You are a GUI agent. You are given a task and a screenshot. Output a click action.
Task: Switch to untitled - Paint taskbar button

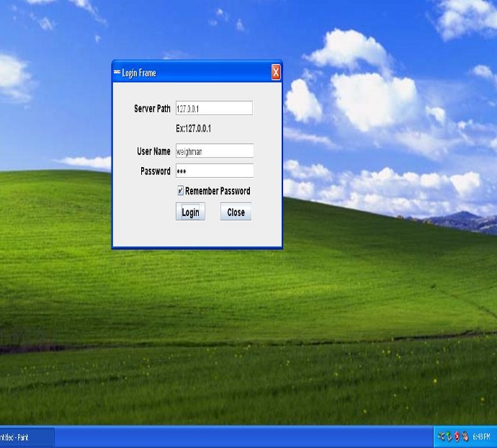25,437
